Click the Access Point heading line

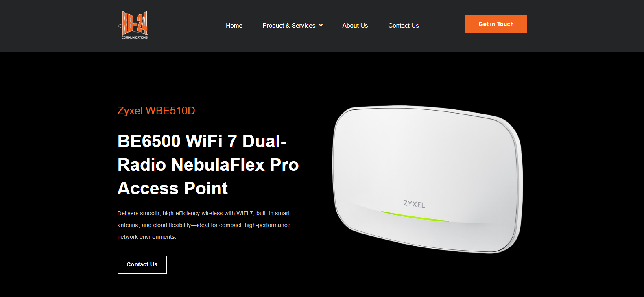point(172,188)
